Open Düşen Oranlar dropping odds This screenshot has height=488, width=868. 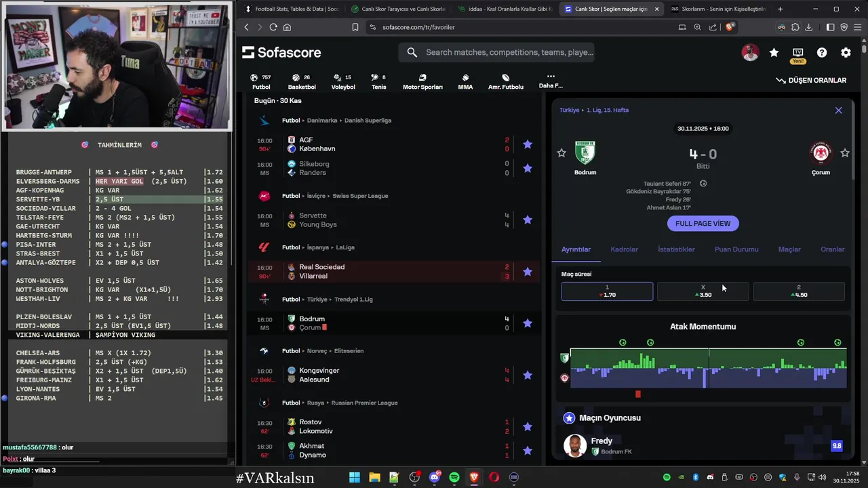click(811, 80)
